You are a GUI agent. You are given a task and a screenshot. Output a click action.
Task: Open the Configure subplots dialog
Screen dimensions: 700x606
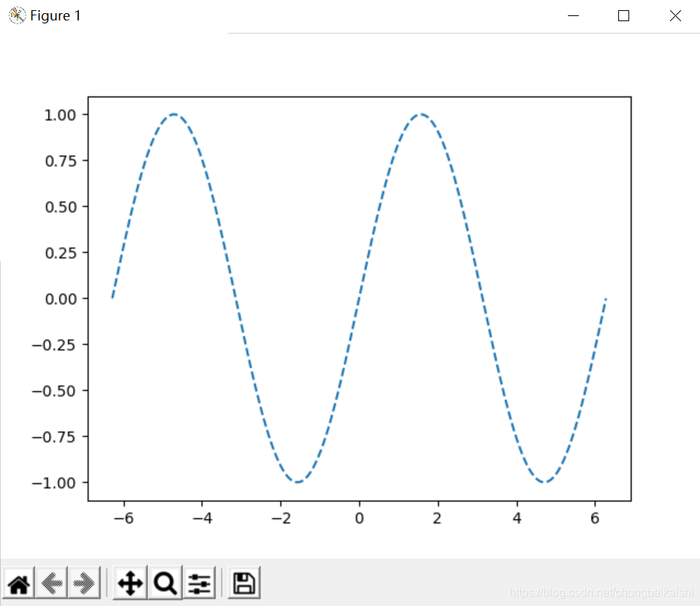199,583
